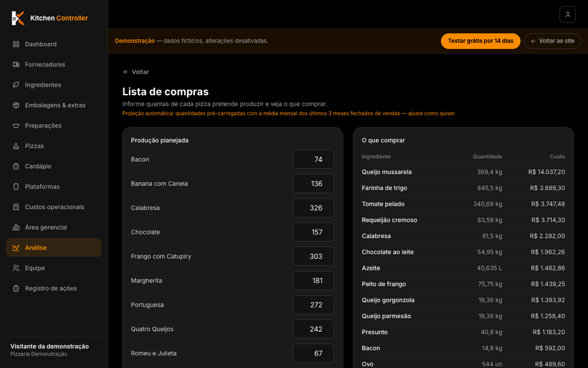
Task: Click the Preparações bowl icon
Action: pos(16,126)
